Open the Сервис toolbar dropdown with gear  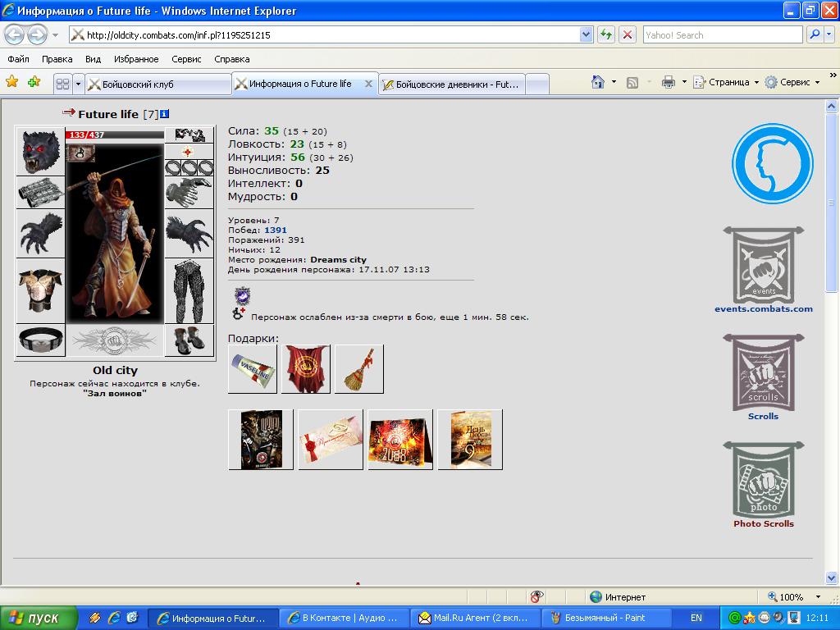click(792, 82)
